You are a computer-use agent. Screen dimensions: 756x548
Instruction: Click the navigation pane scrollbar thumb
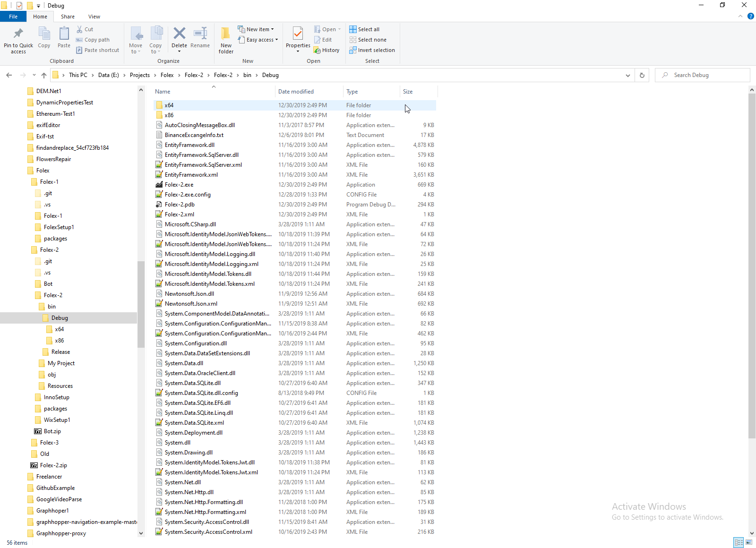click(x=141, y=304)
